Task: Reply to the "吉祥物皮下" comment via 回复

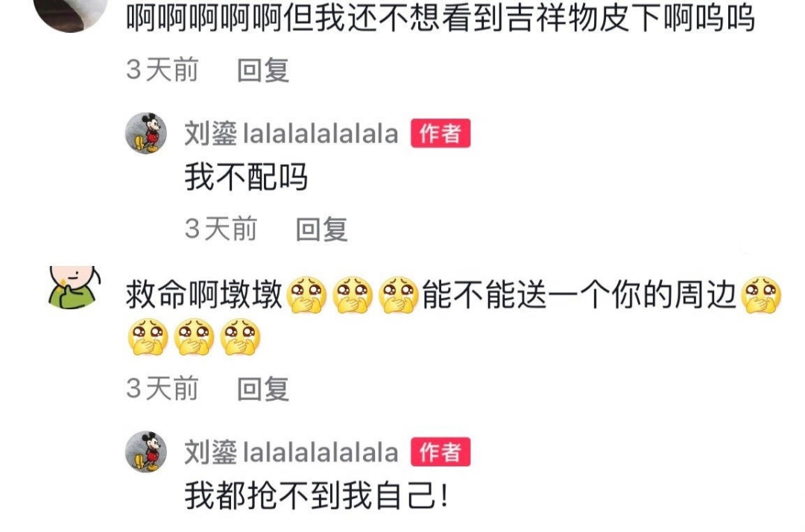Action: (263, 70)
